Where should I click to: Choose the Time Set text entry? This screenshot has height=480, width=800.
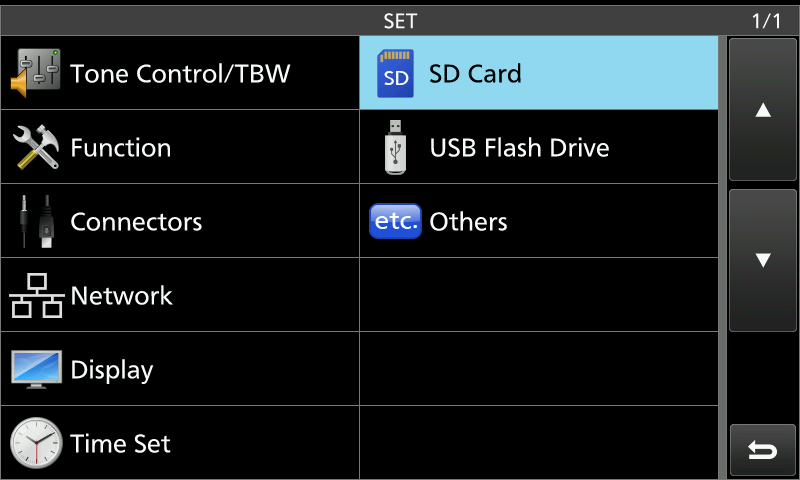click(120, 444)
